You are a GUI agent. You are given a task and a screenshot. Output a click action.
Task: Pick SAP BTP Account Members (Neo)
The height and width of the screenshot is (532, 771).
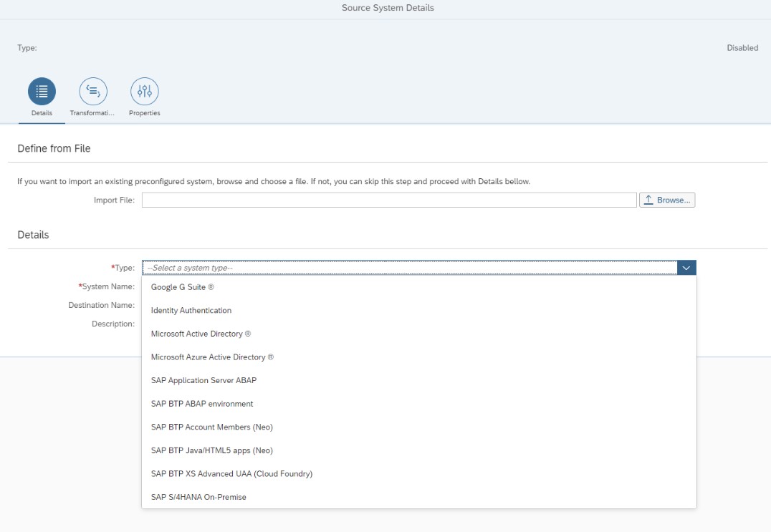[x=419, y=427]
